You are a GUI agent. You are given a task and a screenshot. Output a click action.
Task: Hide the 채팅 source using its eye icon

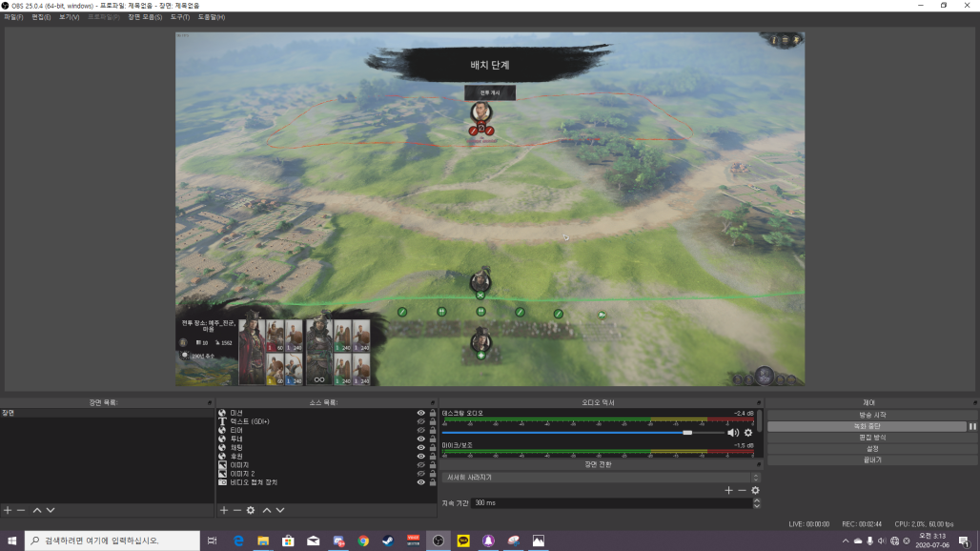point(420,448)
